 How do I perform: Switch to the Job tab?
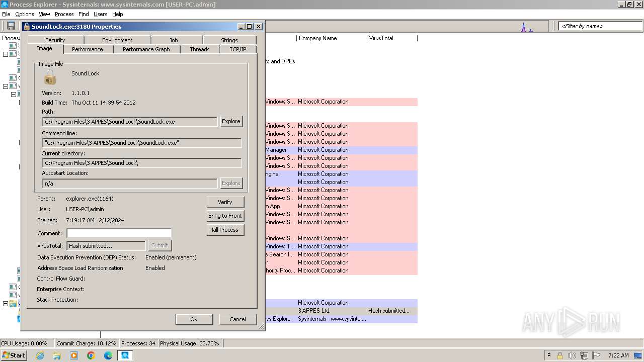click(x=174, y=40)
